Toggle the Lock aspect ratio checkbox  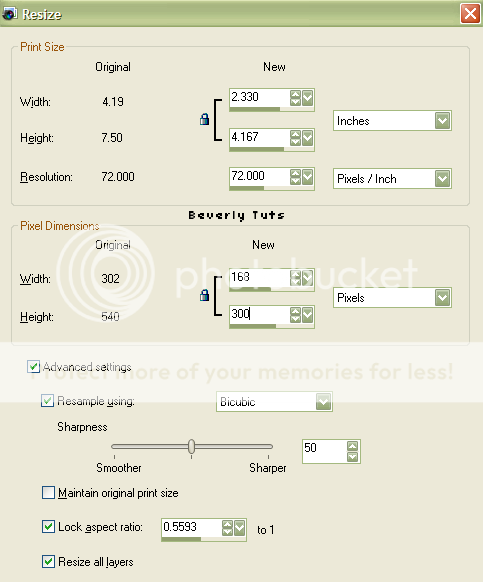click(48, 526)
